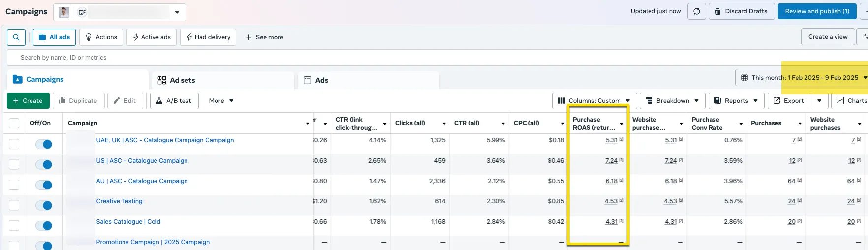Click the 7.24 Purchase ROAS value for US campaign
Screen dimensions: 868x250
click(611, 161)
